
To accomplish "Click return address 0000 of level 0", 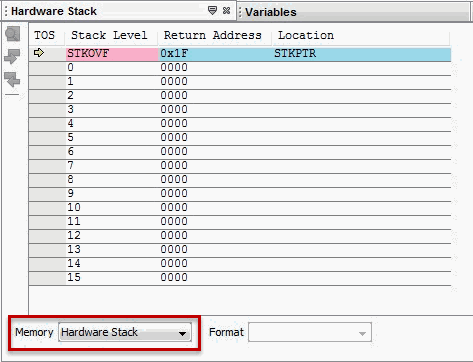I will [x=174, y=68].
